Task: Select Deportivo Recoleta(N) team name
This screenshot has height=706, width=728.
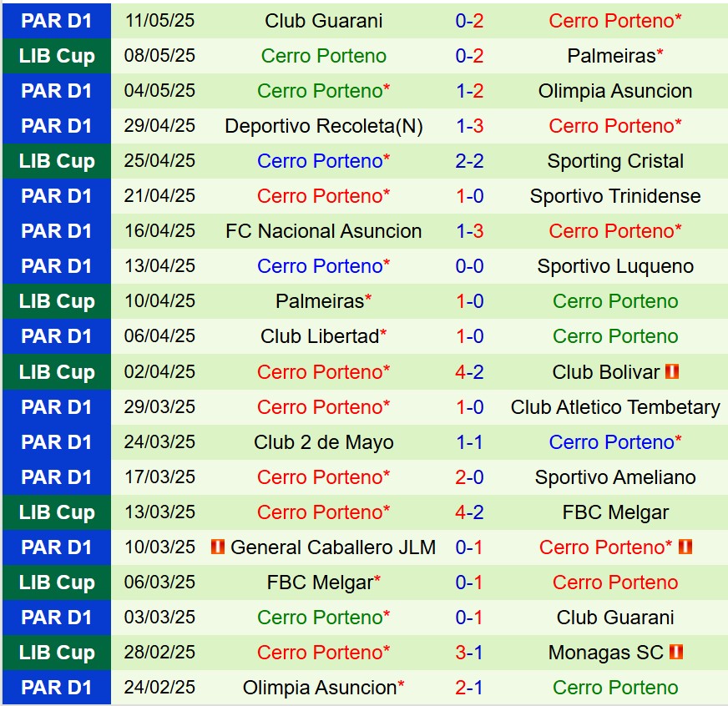Action: [x=324, y=126]
